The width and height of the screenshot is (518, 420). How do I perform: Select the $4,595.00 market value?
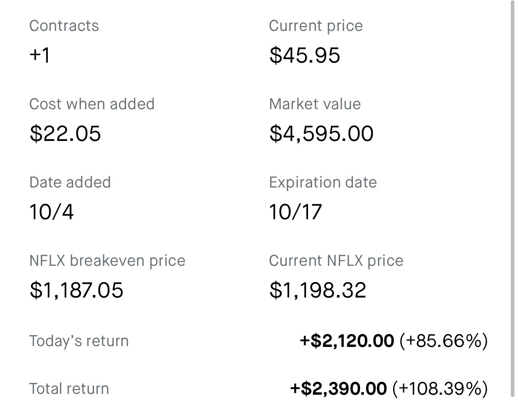pyautogui.click(x=321, y=133)
